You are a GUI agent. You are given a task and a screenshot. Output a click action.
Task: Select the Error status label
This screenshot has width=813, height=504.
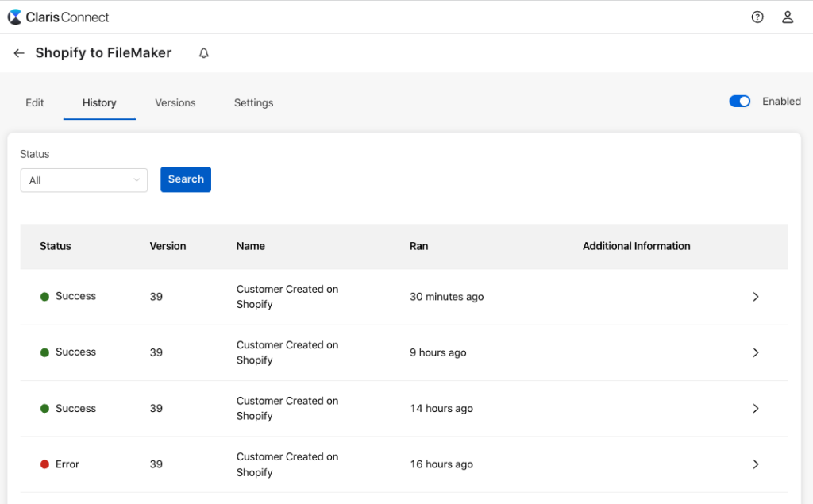(67, 464)
